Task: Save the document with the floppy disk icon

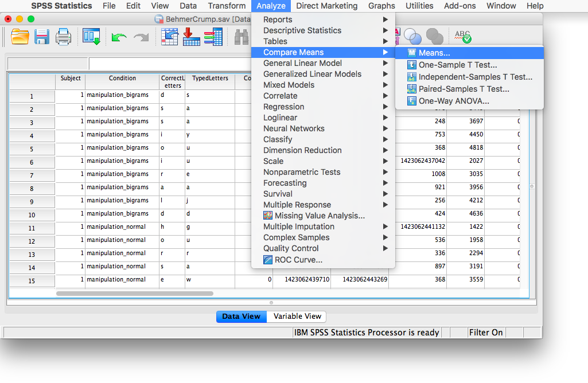Action: click(42, 37)
